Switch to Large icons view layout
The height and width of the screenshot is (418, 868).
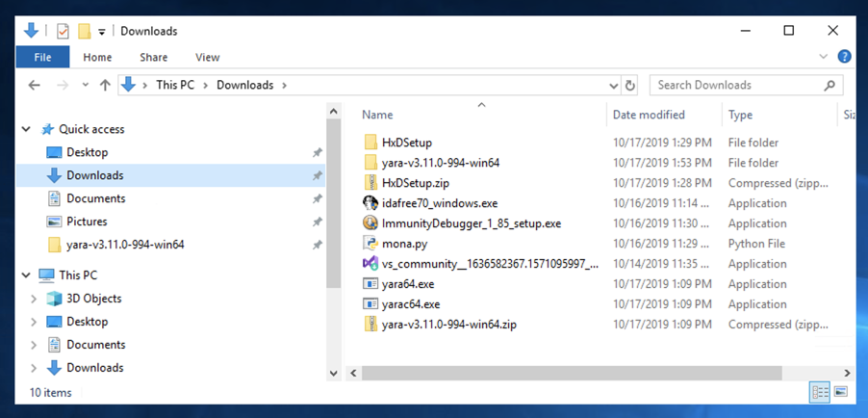pyautogui.click(x=840, y=392)
